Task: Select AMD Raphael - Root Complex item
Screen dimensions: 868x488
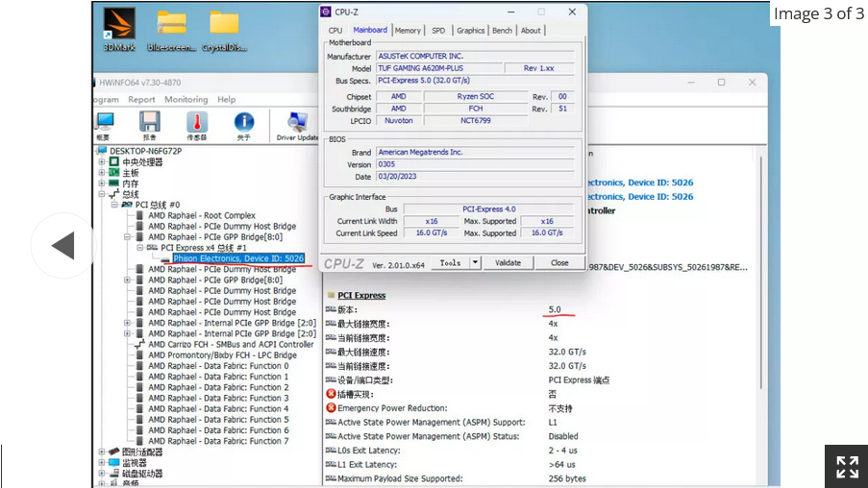Action: [x=202, y=216]
